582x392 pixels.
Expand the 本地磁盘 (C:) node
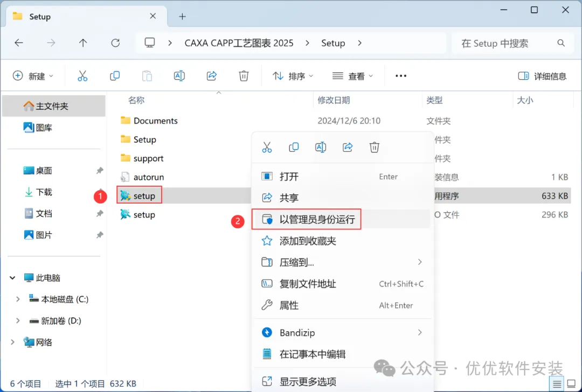point(18,299)
